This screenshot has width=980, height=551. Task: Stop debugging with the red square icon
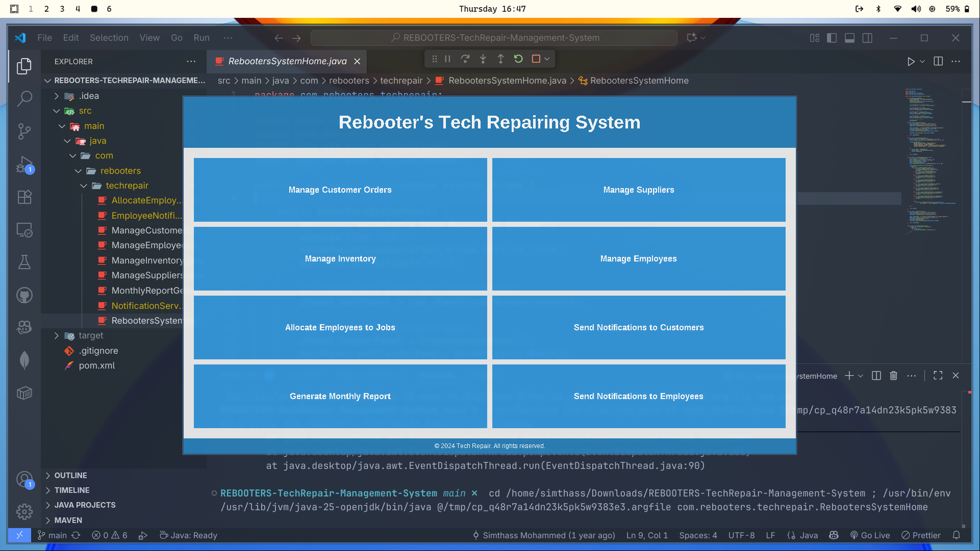535,59
